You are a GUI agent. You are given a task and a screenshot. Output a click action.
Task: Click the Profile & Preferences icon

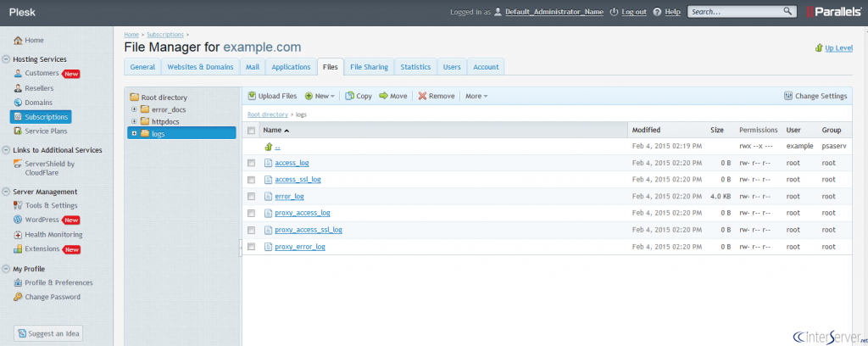(x=18, y=283)
